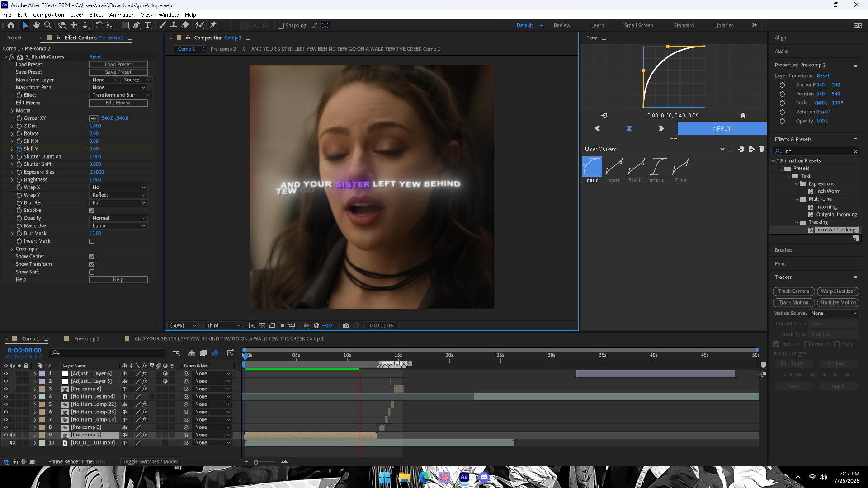This screenshot has height=488, width=868.
Task: Switch to the Review workspace
Action: point(562,26)
